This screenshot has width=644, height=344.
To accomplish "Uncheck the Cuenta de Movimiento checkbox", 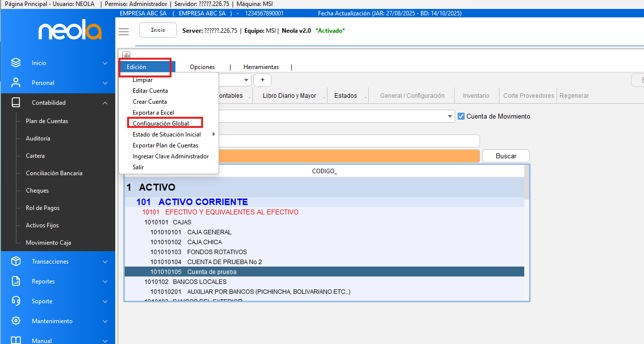I will coord(461,116).
